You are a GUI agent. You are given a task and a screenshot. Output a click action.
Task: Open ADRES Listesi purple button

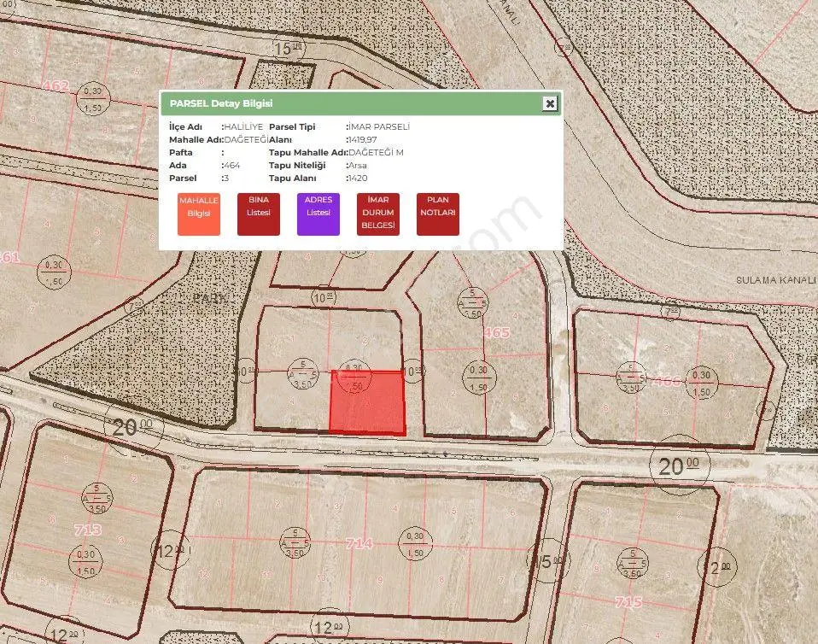pos(318,214)
